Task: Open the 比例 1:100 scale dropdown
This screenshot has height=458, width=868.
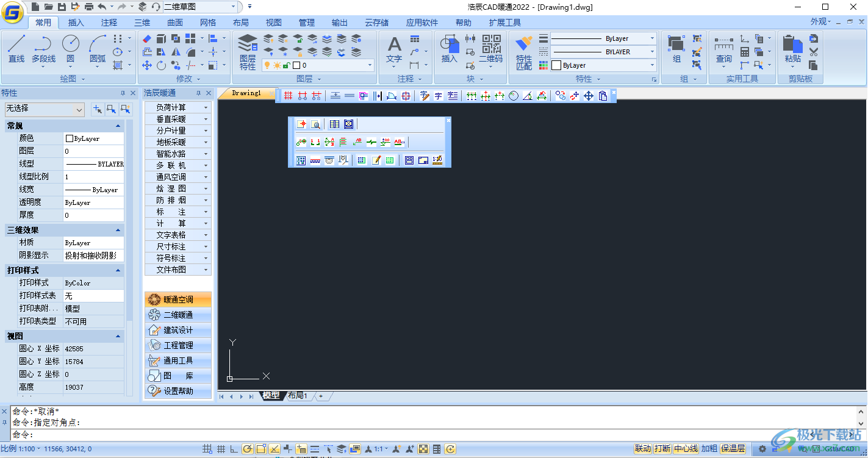Action: click(21, 449)
